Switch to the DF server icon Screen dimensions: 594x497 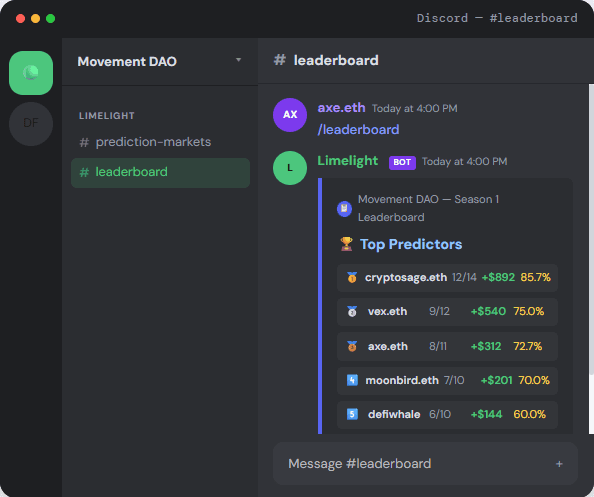[31, 123]
